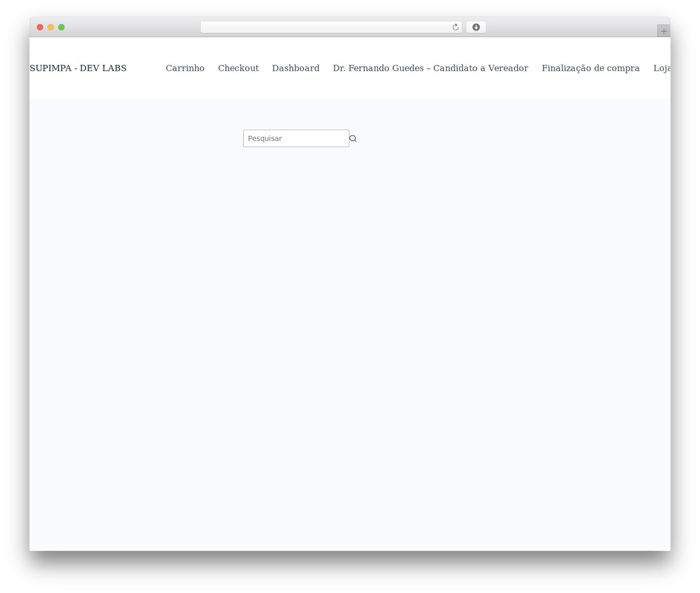The image size is (700, 593).
Task: Open the Loja menu item
Action: (662, 68)
